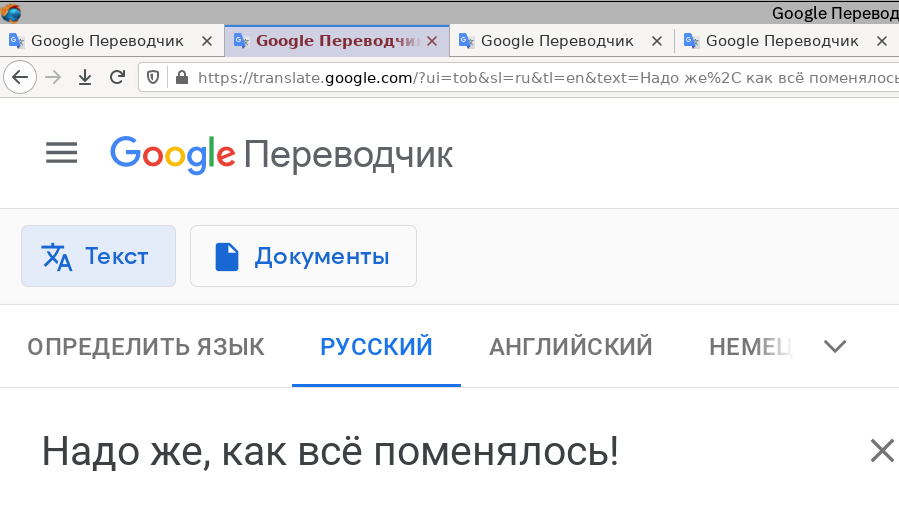Screen dimensions: 899x529
Task: Click the browser forward arrow
Action: pyautogui.click(x=53, y=77)
